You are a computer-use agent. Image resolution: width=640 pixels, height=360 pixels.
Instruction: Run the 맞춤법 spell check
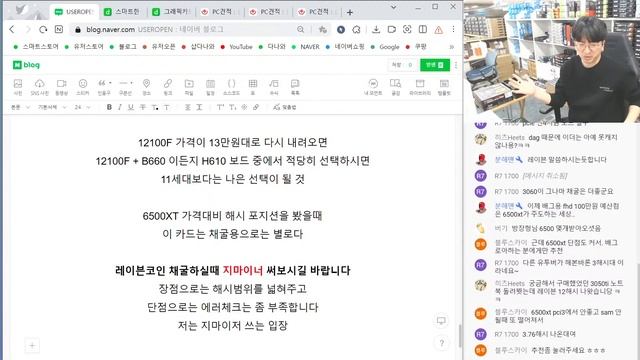tap(284, 107)
